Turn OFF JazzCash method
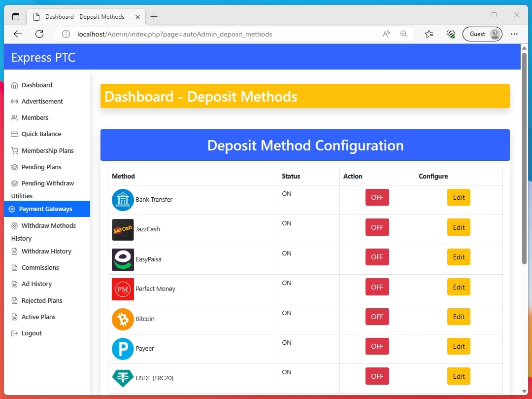Viewport: 532px width, 399px height. (x=377, y=227)
